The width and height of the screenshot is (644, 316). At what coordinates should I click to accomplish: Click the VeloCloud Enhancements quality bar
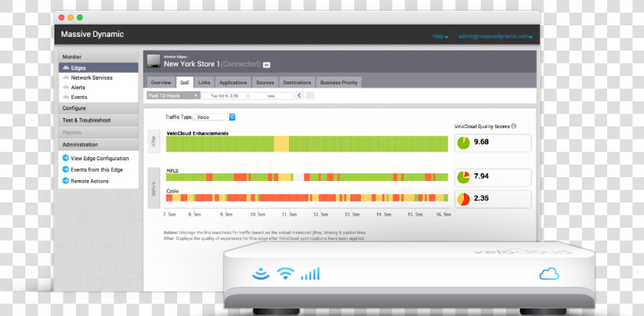point(307,144)
